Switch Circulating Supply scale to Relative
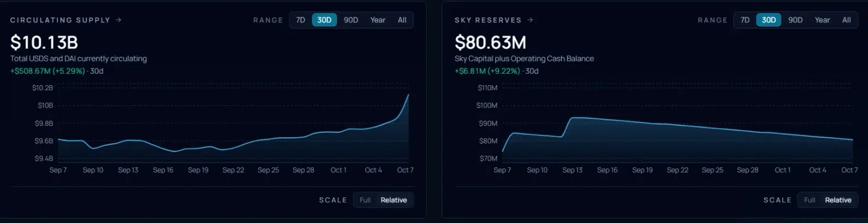Image resolution: width=868 pixels, height=223 pixels. point(394,200)
